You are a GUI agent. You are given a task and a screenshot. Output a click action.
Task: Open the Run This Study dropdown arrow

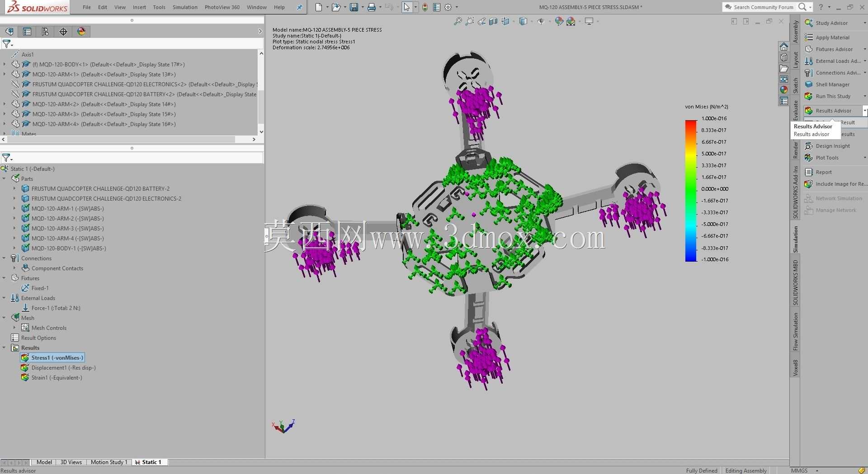click(x=865, y=96)
